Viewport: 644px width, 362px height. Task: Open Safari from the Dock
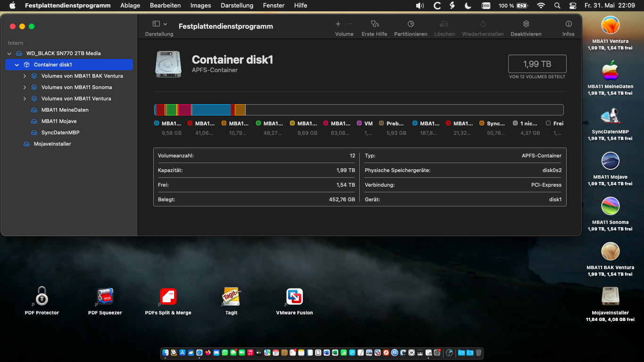pos(199,353)
